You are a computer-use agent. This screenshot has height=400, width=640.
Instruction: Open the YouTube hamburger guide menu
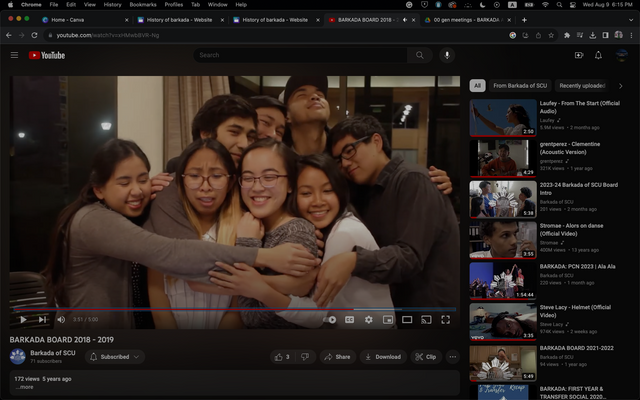[14, 55]
